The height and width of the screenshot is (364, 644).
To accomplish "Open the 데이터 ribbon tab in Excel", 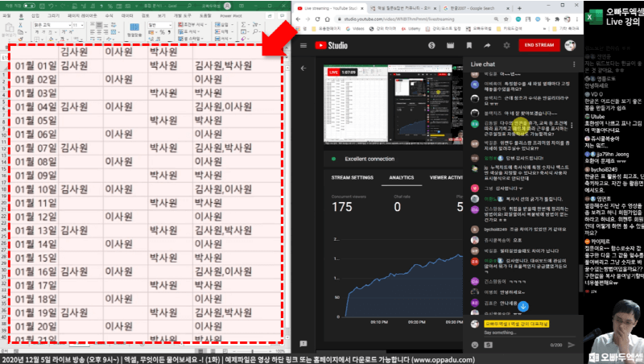I will point(127,15).
